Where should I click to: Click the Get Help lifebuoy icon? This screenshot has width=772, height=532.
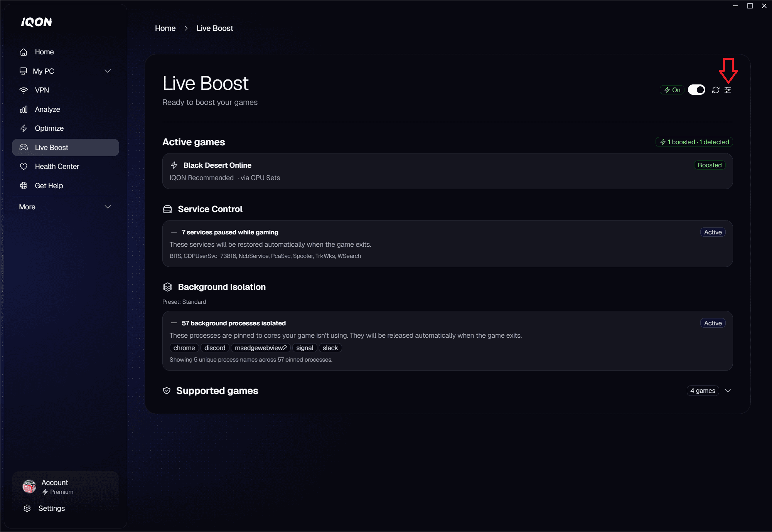coord(24,185)
